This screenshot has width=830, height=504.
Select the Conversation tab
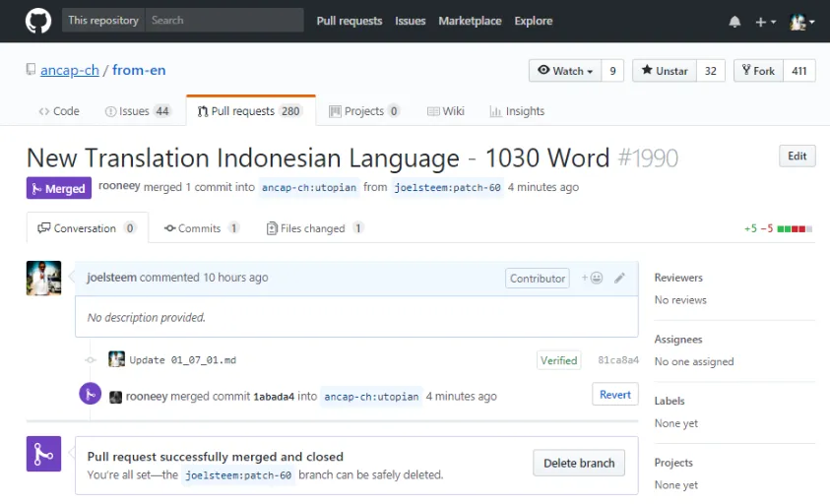point(88,228)
